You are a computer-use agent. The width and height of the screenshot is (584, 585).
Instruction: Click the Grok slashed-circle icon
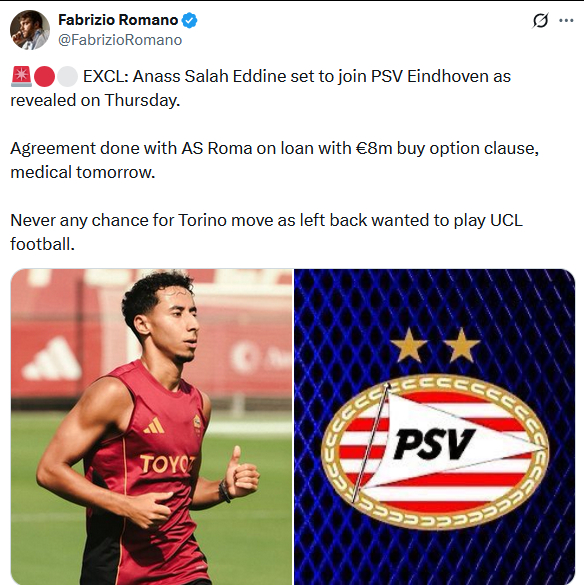540,21
